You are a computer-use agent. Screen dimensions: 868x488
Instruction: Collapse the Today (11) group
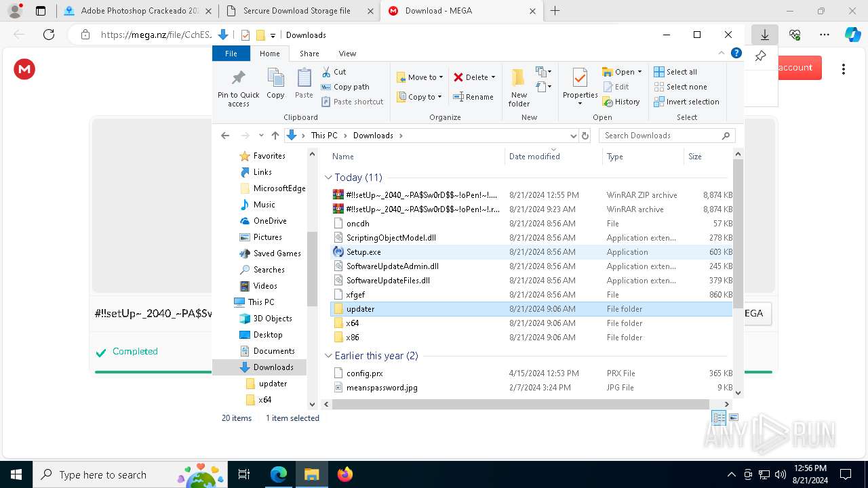tap(328, 178)
